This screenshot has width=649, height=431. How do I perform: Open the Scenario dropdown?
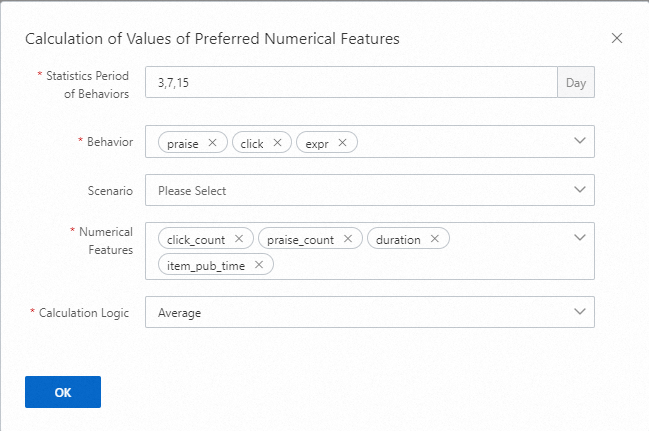click(369, 190)
